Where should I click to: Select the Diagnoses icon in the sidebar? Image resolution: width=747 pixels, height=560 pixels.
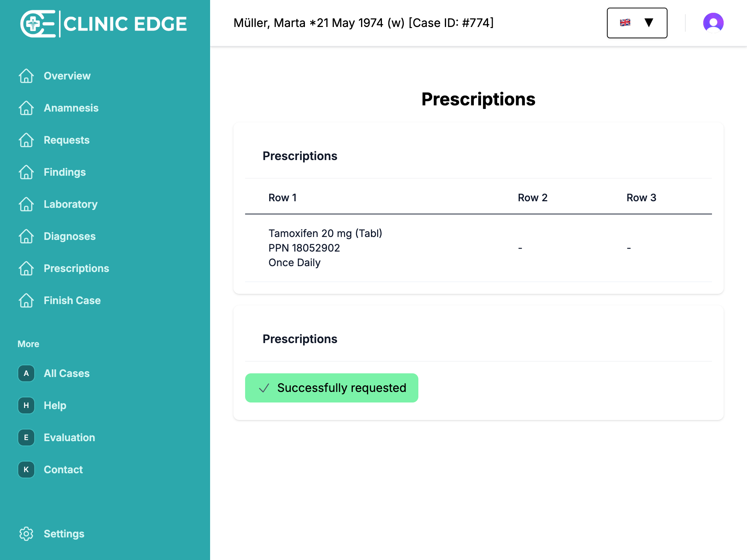coord(26,236)
